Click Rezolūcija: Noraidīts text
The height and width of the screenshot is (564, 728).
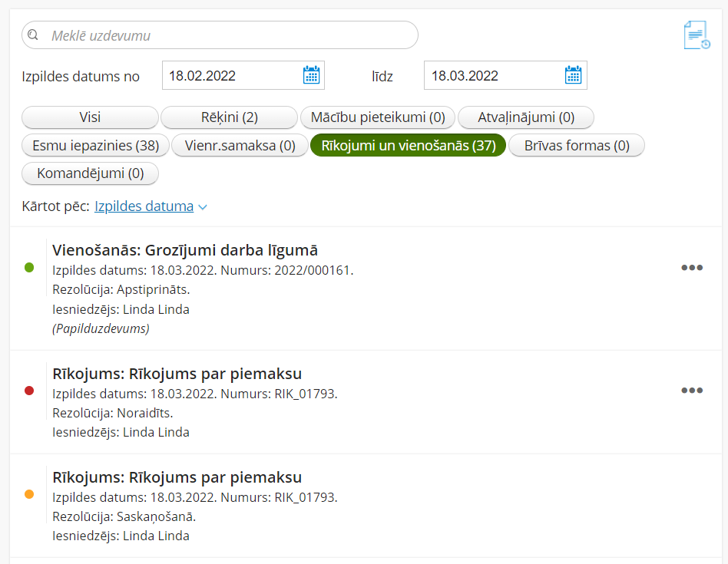(113, 414)
